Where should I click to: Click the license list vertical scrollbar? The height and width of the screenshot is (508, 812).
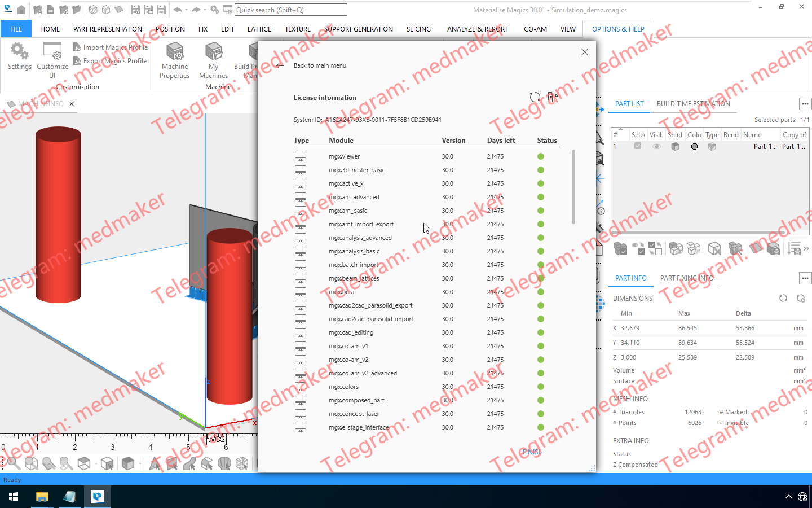click(573, 187)
